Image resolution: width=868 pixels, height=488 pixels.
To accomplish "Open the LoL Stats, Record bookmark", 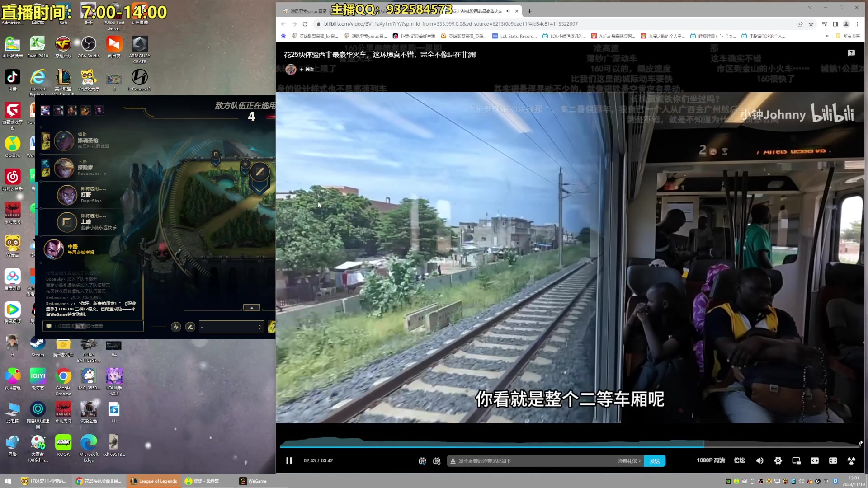I will [x=514, y=36].
